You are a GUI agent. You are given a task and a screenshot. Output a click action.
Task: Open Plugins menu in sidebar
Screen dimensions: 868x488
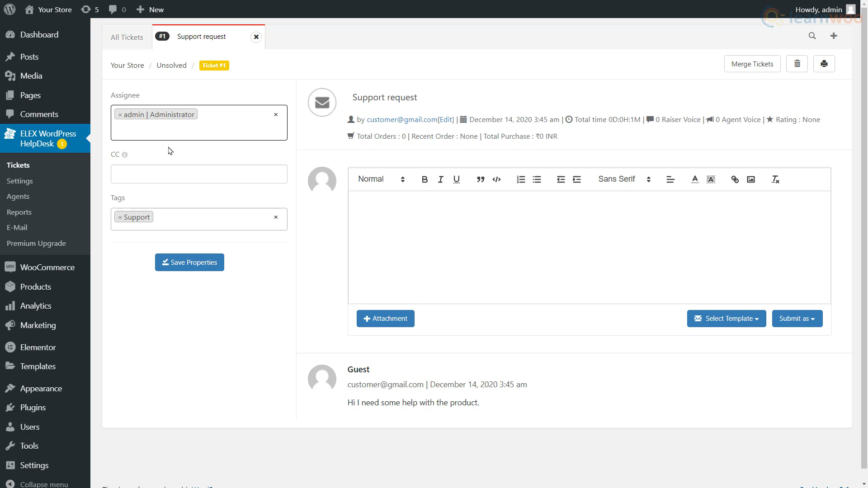[x=45, y=408]
